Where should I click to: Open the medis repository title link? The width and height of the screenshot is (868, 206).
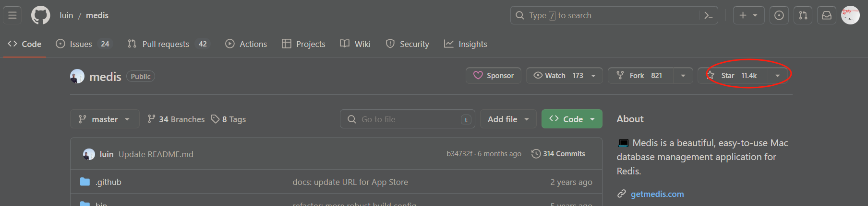(x=105, y=77)
